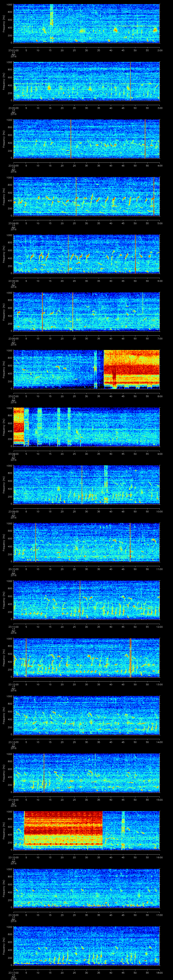Click the "23:08:00" start time label
Viewport: 173px width, 980px height.
tap(13, 454)
